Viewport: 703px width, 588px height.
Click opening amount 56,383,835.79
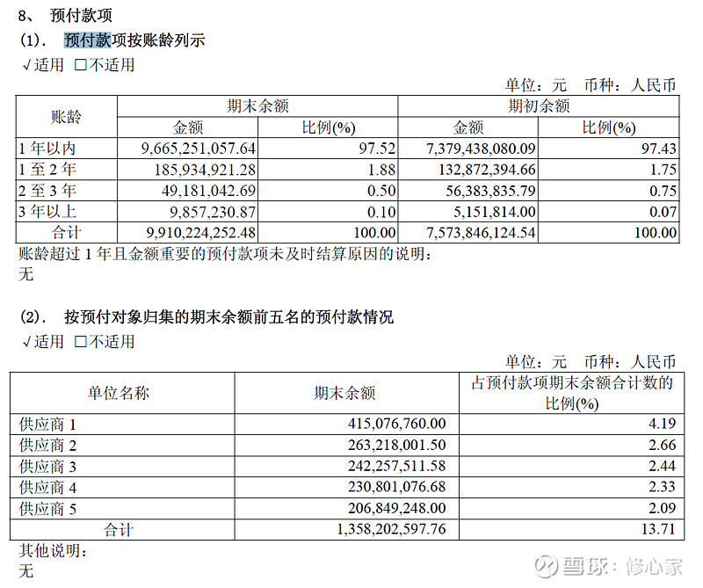(x=490, y=191)
